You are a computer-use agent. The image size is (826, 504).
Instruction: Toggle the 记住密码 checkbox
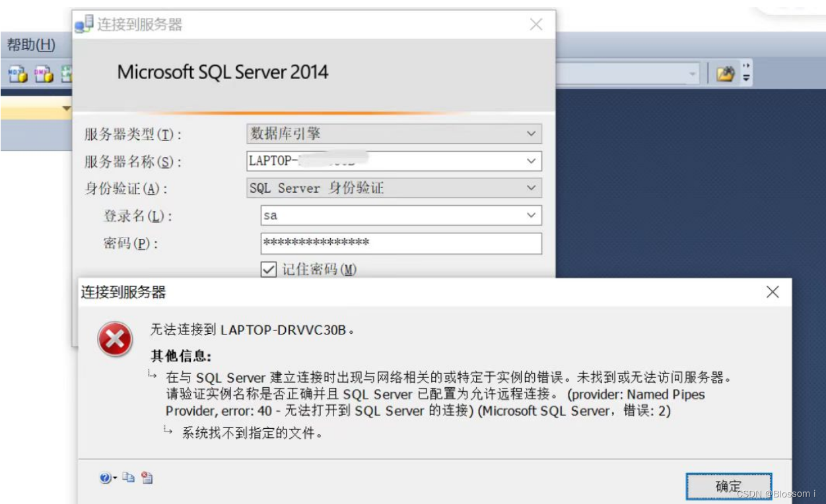268,270
